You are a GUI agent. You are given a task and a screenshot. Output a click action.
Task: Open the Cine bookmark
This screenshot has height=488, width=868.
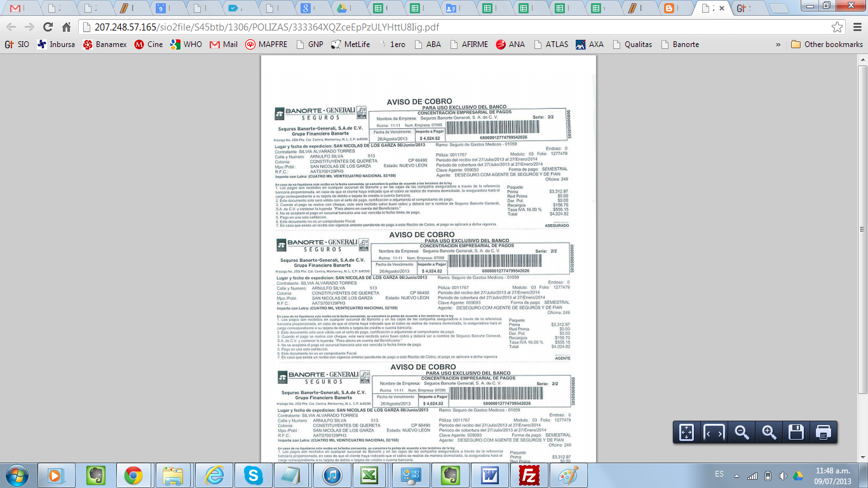(148, 44)
